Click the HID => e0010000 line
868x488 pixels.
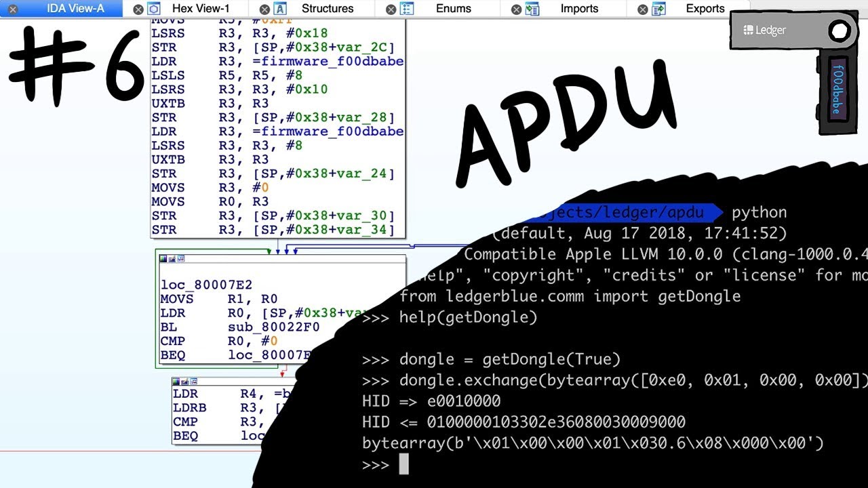[x=431, y=401]
